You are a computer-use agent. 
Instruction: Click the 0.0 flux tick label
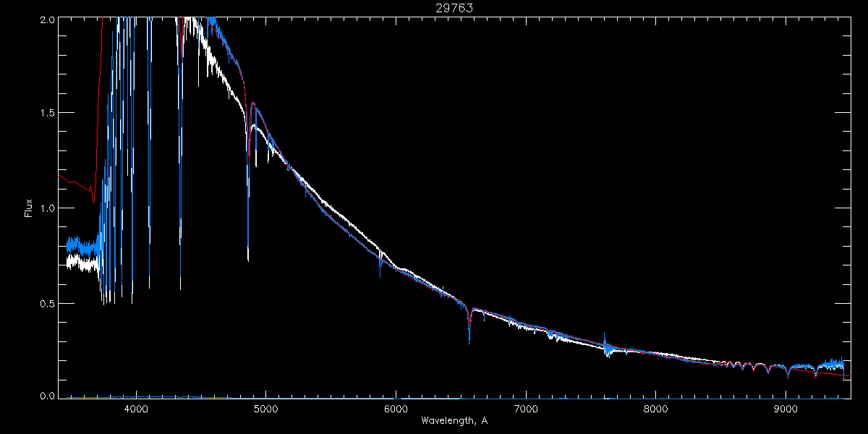46,396
